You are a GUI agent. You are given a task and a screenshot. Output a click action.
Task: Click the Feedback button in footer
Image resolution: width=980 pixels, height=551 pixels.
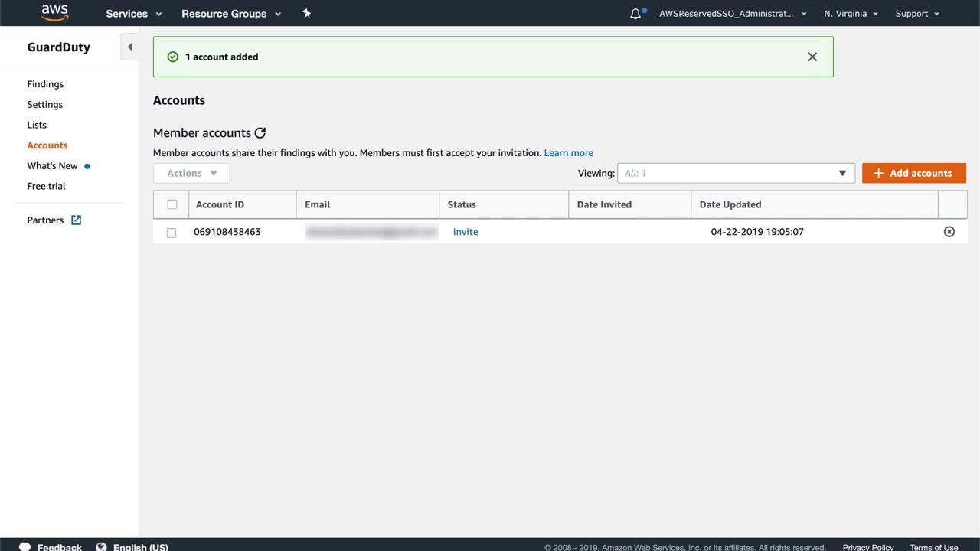pos(60,547)
